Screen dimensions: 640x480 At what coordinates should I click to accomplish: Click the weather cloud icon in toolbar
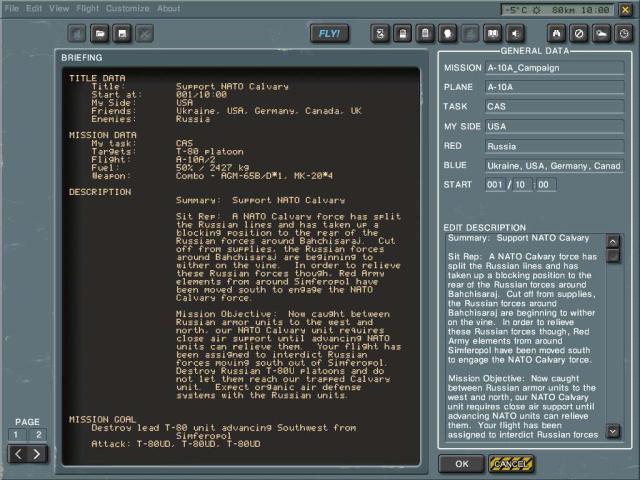pos(602,34)
